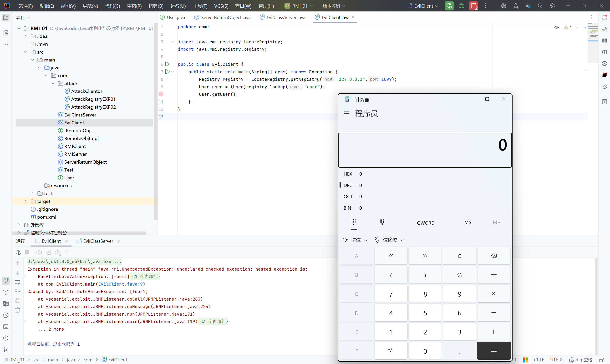Click the Debug bug icon in toolbar
This screenshot has width=610, height=364.
(461, 6)
